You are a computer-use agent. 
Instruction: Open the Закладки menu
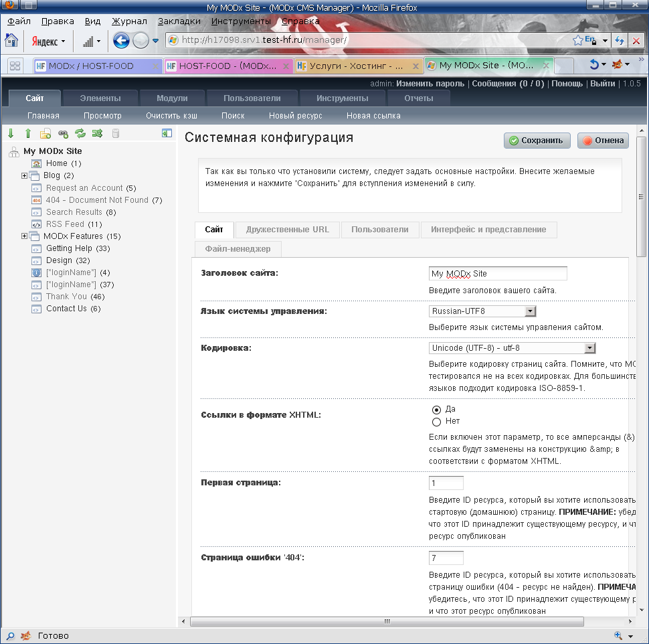coord(179,21)
